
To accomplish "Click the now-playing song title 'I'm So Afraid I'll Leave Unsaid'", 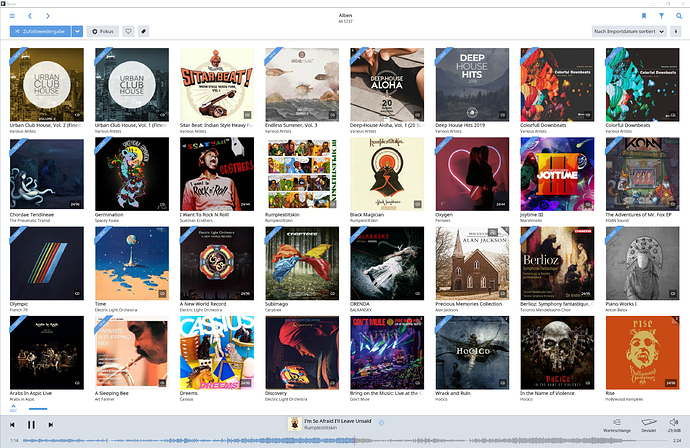I will coord(338,421).
